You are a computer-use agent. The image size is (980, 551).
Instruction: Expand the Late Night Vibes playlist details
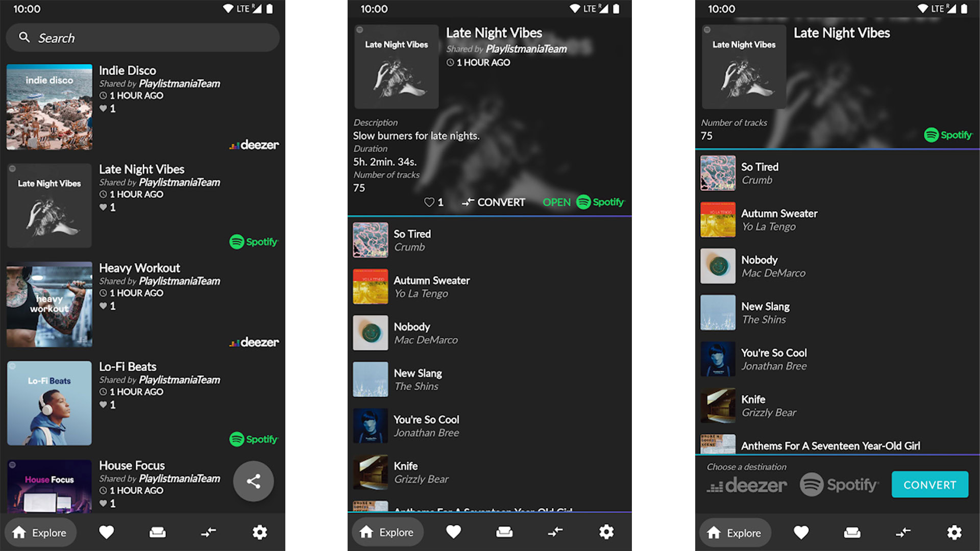(143, 204)
